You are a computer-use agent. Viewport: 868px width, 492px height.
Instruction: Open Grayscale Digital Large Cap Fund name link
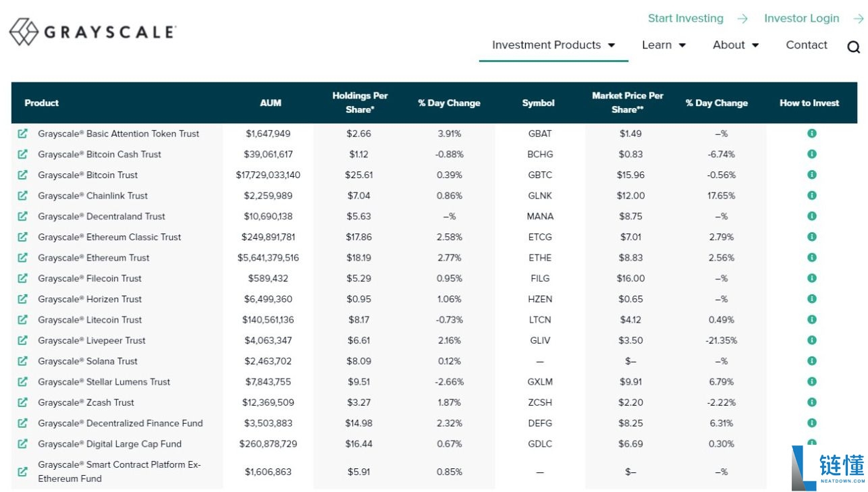click(109, 444)
